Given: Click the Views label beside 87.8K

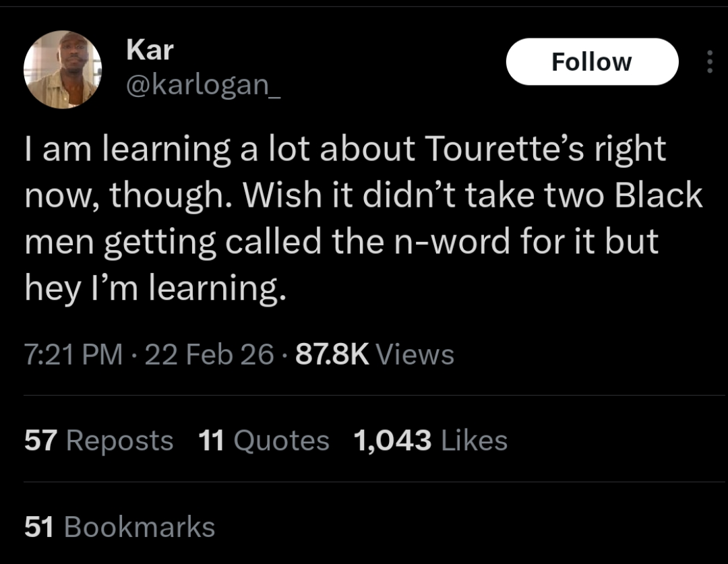Looking at the screenshot, I should click(415, 354).
